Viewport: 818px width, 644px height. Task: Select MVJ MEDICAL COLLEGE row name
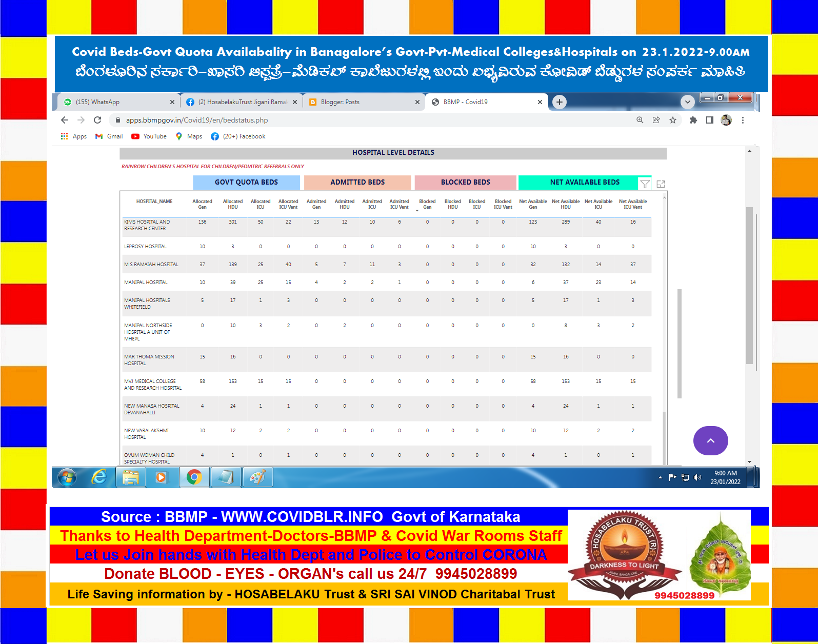pos(153,385)
